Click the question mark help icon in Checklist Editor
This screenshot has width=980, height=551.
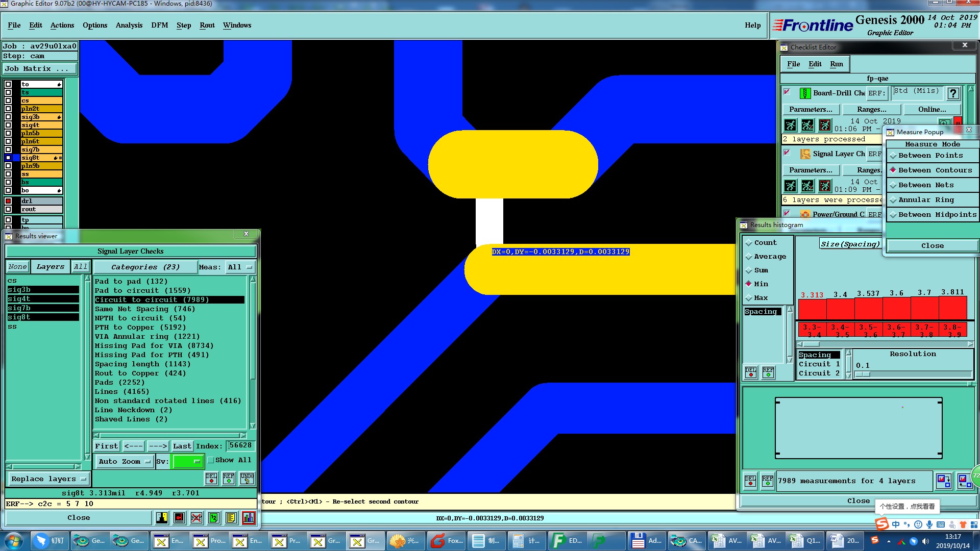pos(953,93)
